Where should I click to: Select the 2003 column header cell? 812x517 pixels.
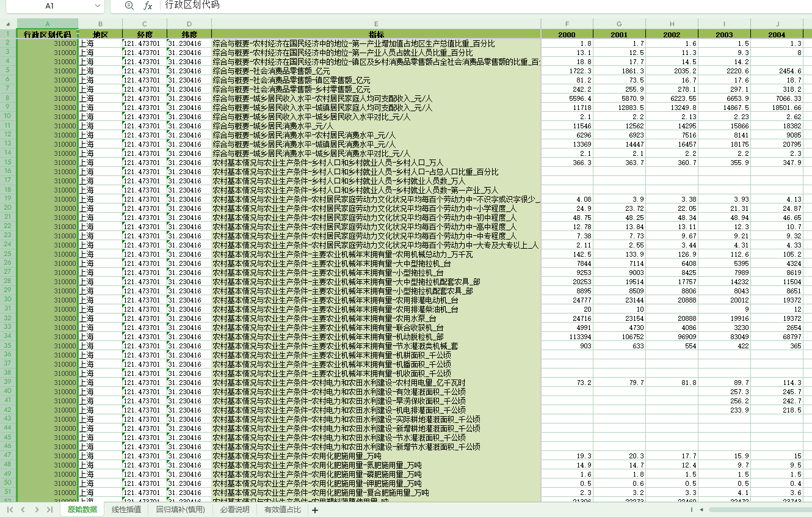724,35
